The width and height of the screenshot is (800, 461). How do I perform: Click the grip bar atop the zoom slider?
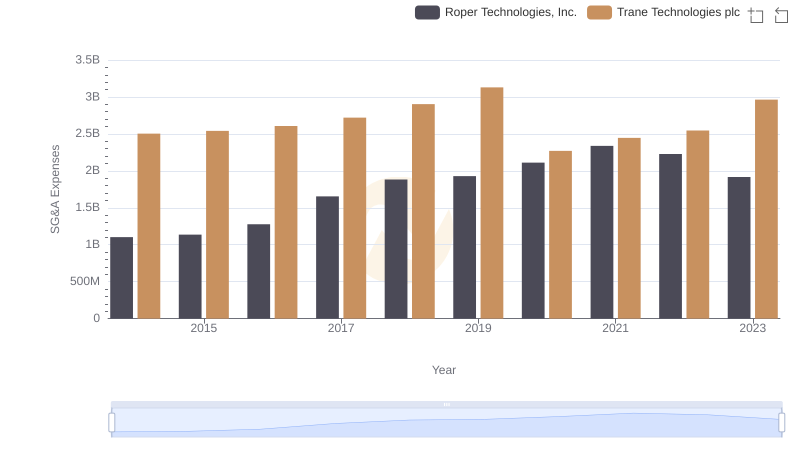tap(446, 404)
